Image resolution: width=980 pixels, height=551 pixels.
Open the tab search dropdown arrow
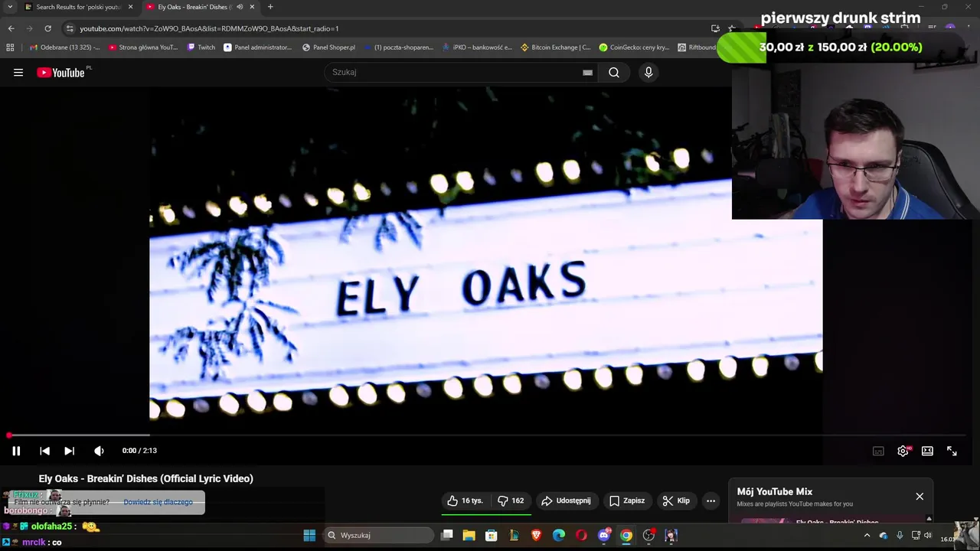click(10, 7)
